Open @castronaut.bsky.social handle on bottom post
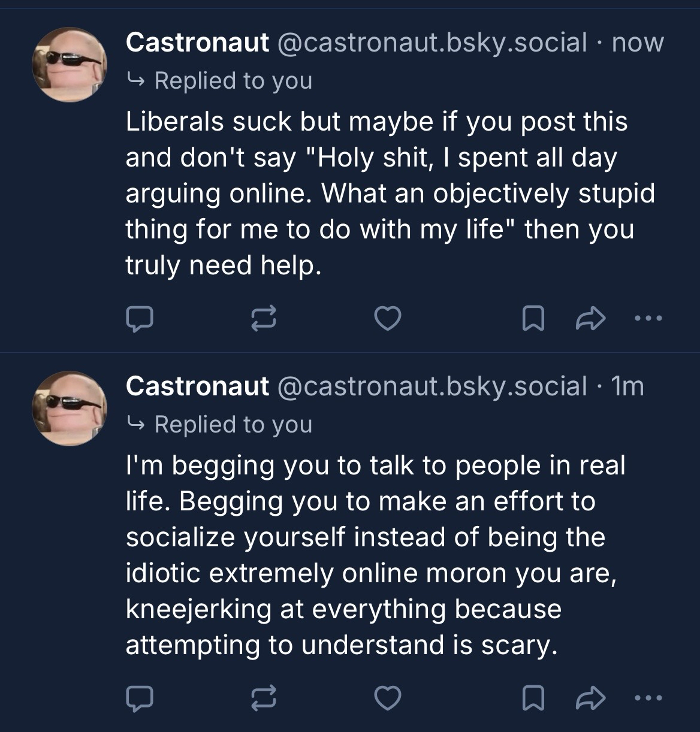Viewport: 700px width, 732px height. coord(431,386)
